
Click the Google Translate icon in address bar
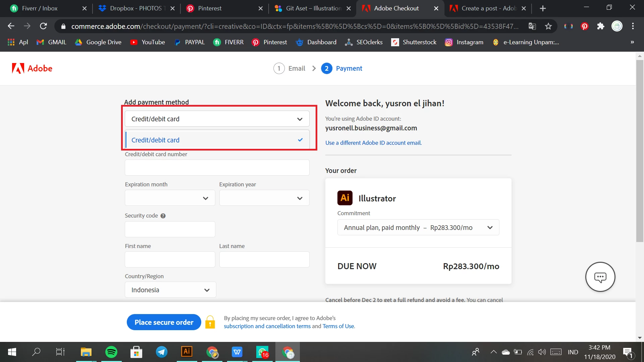(x=532, y=26)
